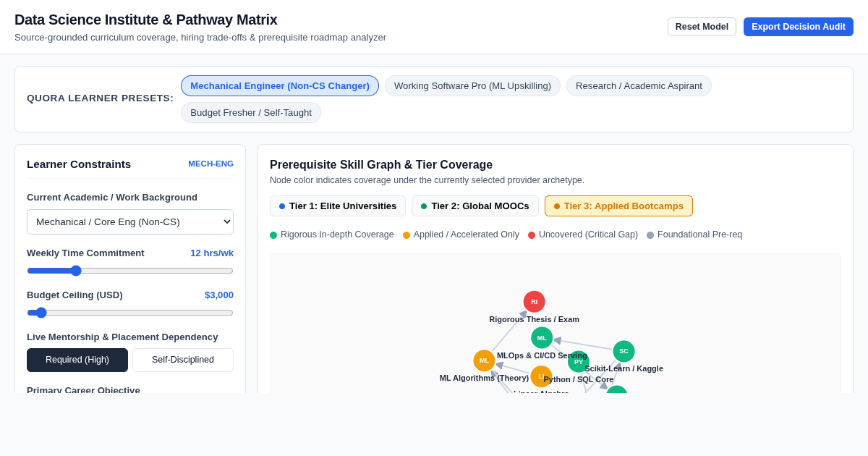Click Uncovered (Critical Gap) legend entry
The height and width of the screenshot is (456, 868).
pos(583,235)
